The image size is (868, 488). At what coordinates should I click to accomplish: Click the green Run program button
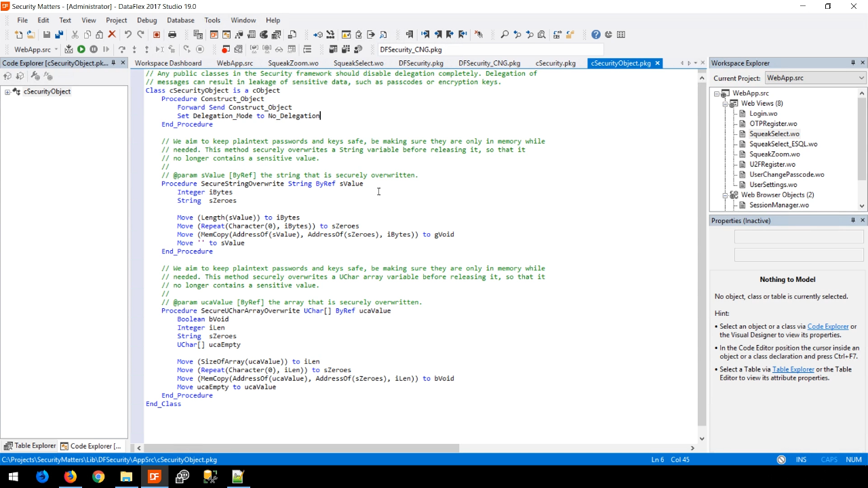pyautogui.click(x=81, y=49)
